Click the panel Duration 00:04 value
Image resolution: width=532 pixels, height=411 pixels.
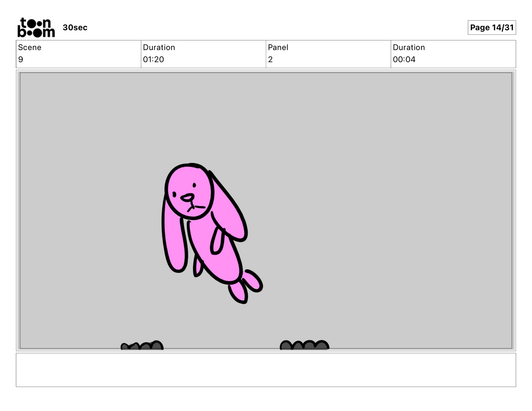coord(404,59)
